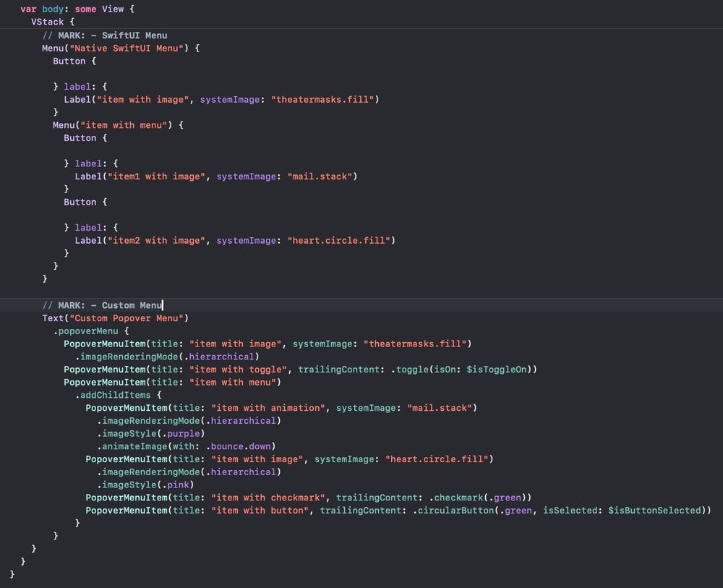Click "systemImage" on the "item with animation" line
723x588 pixels.
click(366, 408)
